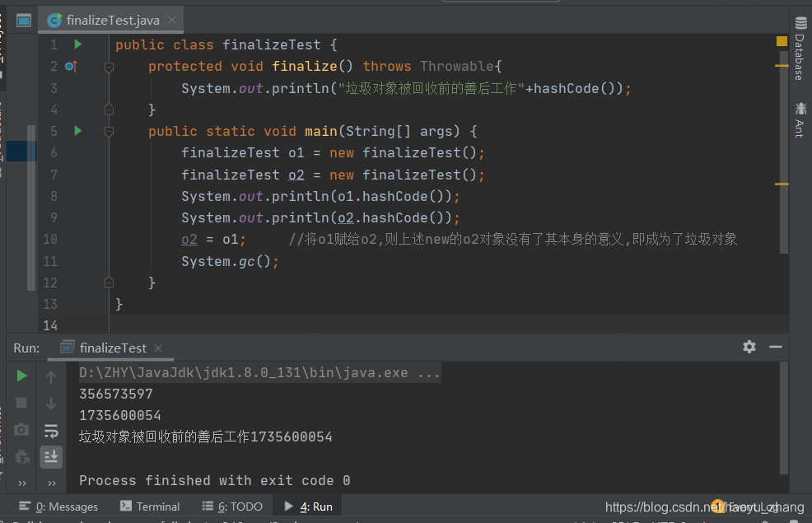Run main method from line 5 gutter arrow
Viewport: 812px width, 523px height.
[x=77, y=131]
